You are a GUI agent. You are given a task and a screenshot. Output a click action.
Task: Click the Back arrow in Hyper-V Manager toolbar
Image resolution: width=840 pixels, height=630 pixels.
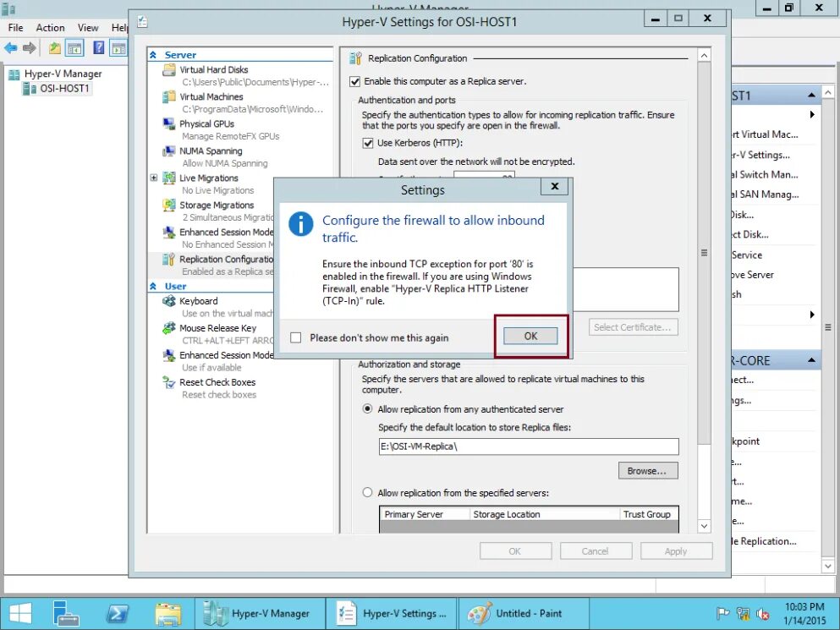click(11, 47)
